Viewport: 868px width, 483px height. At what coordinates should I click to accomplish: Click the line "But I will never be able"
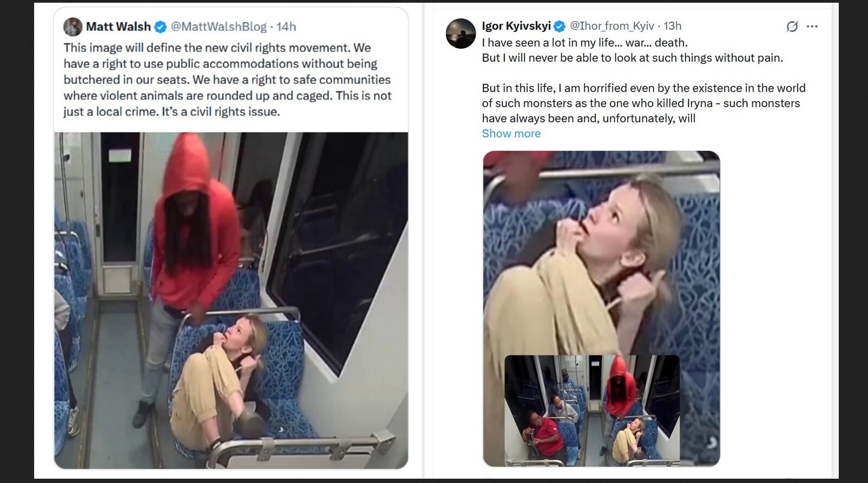click(632, 57)
